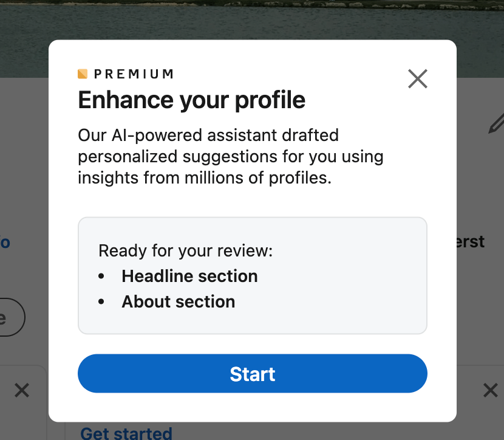Click the blue Start button
This screenshot has height=440, width=504.
[x=253, y=374]
